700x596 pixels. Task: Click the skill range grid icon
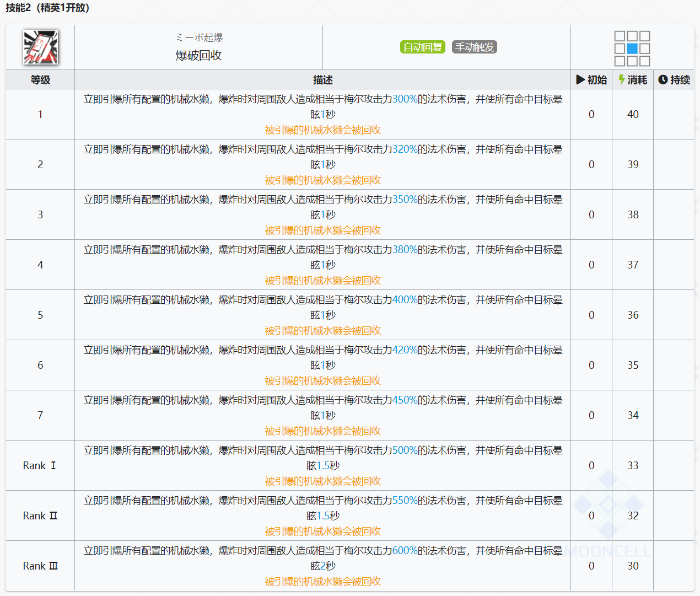[632, 49]
